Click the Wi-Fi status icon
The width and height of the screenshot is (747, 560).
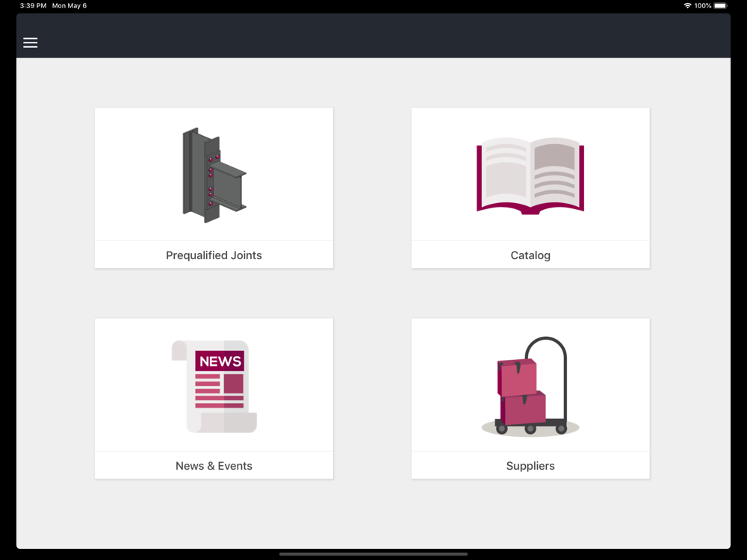[687, 6]
